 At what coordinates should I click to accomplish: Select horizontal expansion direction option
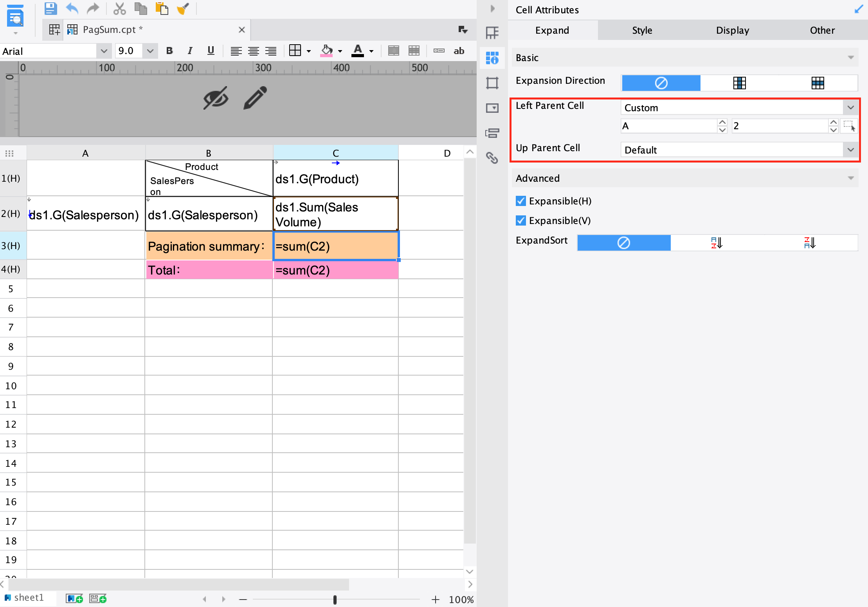point(818,83)
